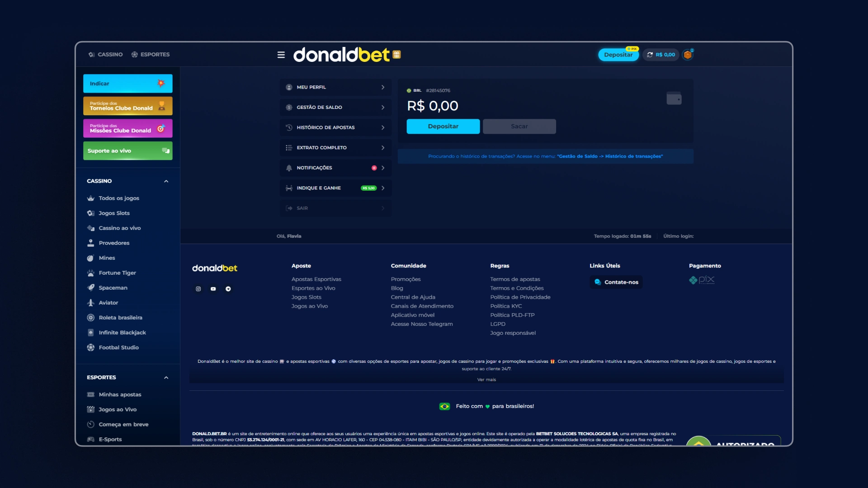Image resolution: width=868 pixels, height=488 pixels.
Task: Click the Brazil flag icon
Action: coord(444,406)
